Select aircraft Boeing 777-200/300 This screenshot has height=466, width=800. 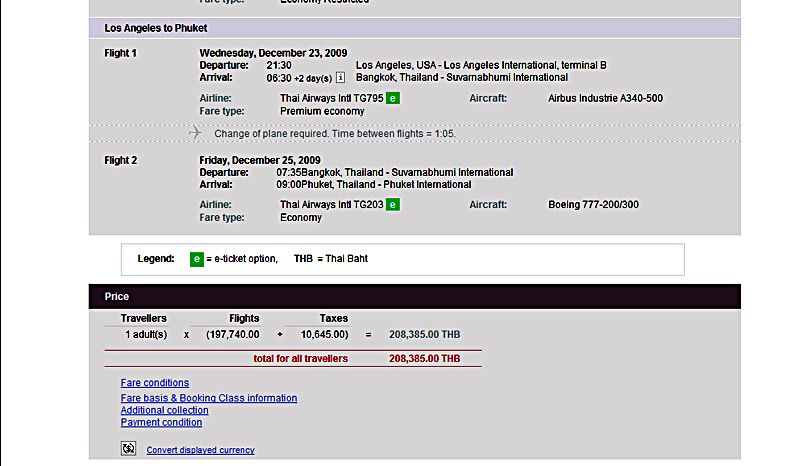(x=593, y=205)
